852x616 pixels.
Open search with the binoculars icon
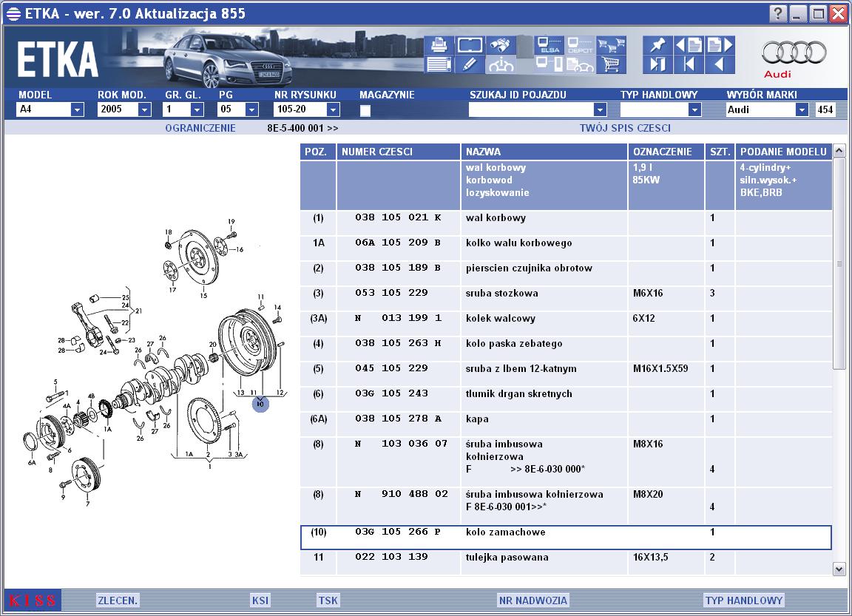point(501,45)
